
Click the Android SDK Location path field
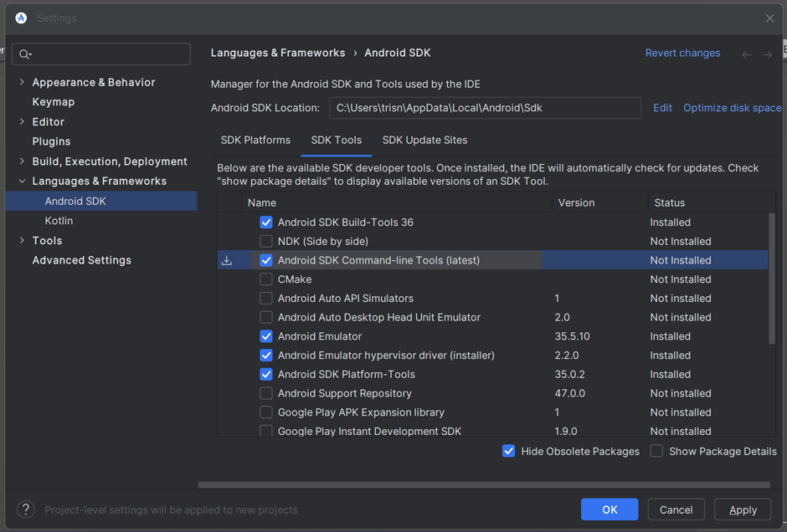click(x=485, y=108)
